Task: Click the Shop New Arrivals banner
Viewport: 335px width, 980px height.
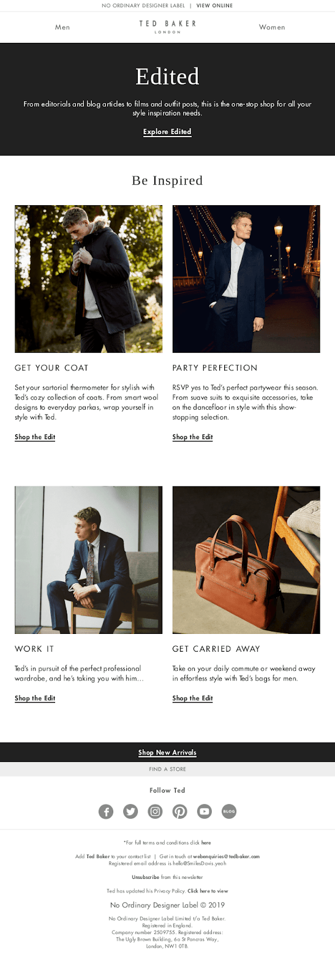Action: (167, 752)
